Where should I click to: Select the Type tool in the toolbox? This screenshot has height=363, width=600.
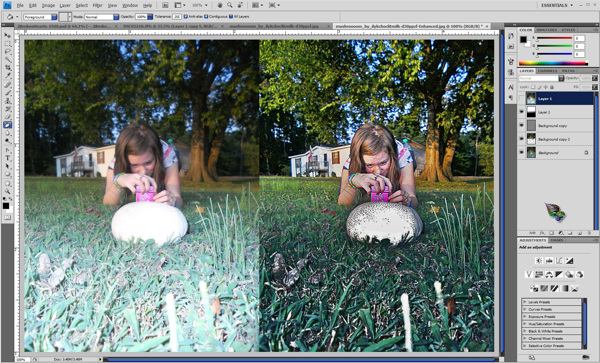tap(7, 158)
